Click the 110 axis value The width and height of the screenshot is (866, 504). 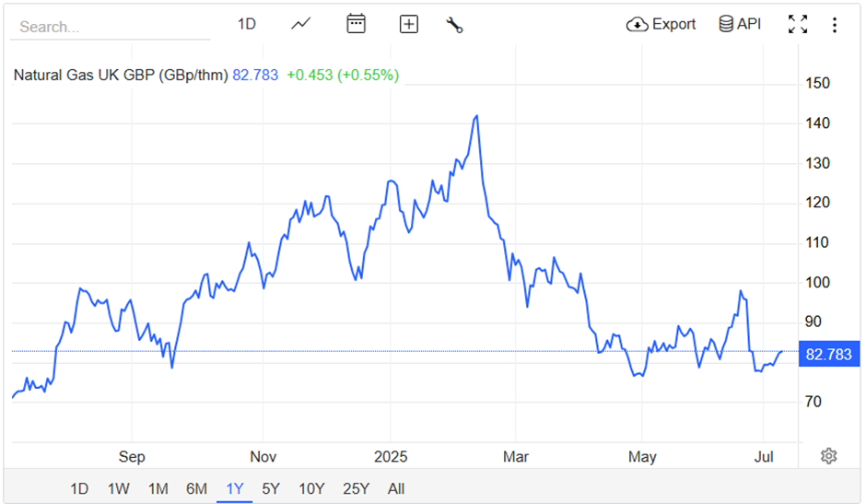pyautogui.click(x=817, y=242)
